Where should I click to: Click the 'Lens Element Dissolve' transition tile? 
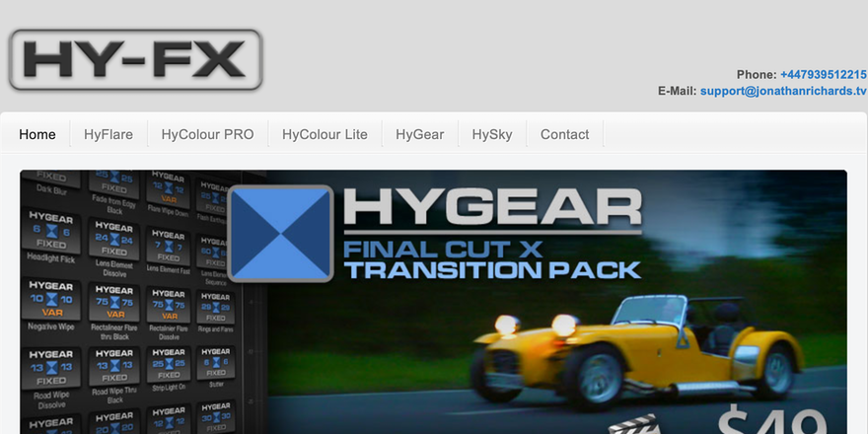pos(114,246)
